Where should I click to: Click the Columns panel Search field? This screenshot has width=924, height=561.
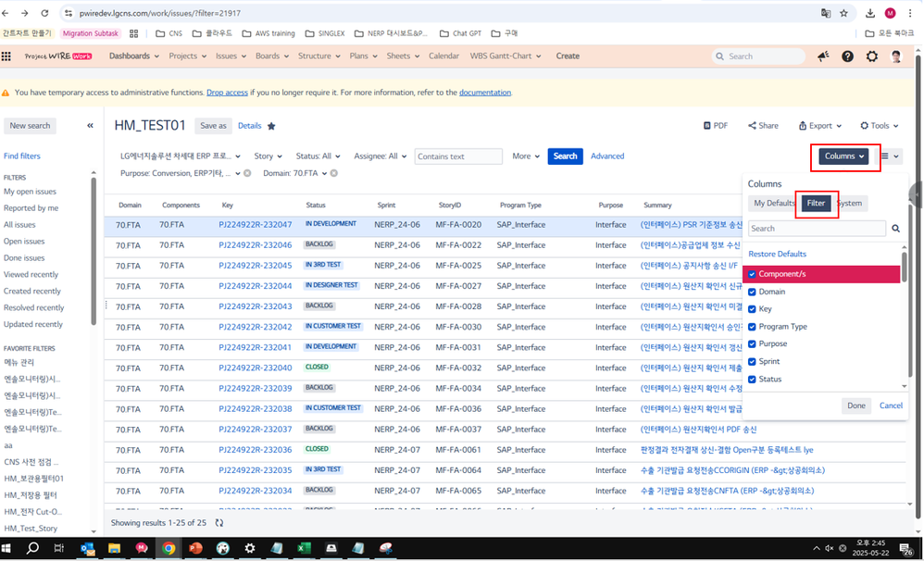click(x=817, y=229)
